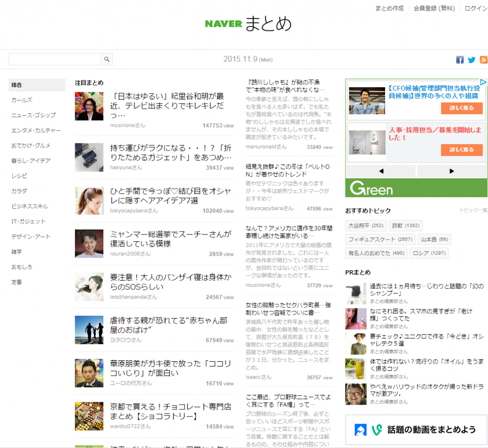
Task: Select 暮らし・アイデア category
Action: pyautogui.click(x=31, y=161)
